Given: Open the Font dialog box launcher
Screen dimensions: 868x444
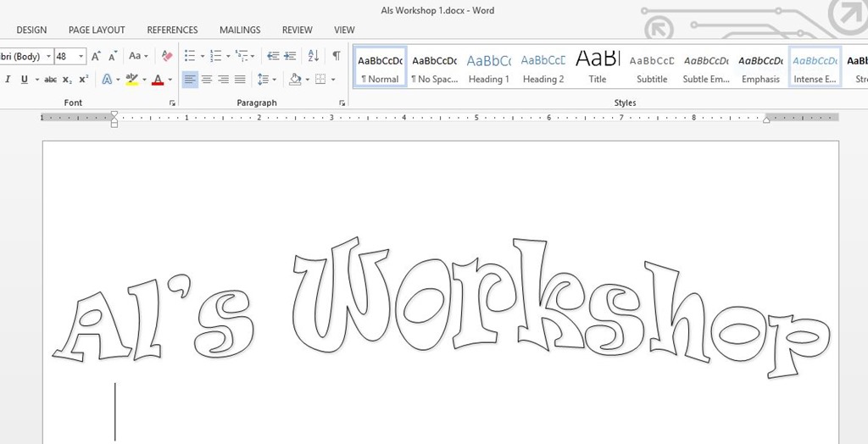Looking at the screenshot, I should point(172,103).
